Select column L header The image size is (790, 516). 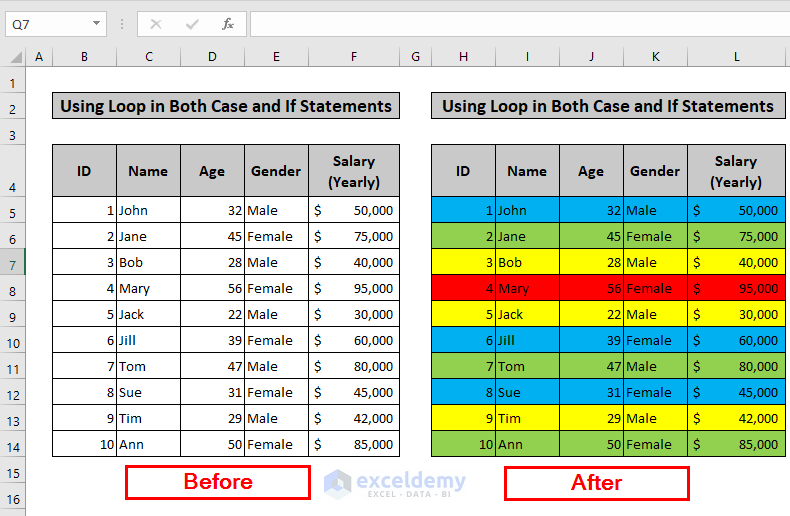tap(736, 57)
